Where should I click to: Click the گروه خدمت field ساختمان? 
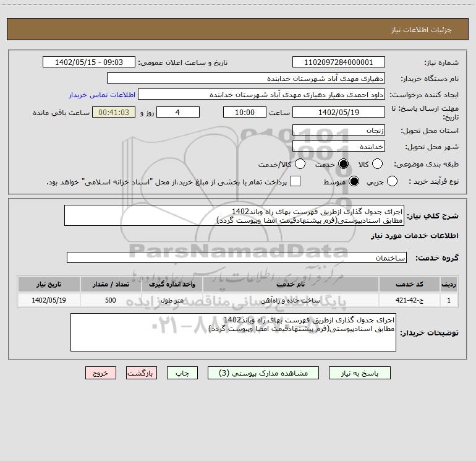tap(237, 257)
